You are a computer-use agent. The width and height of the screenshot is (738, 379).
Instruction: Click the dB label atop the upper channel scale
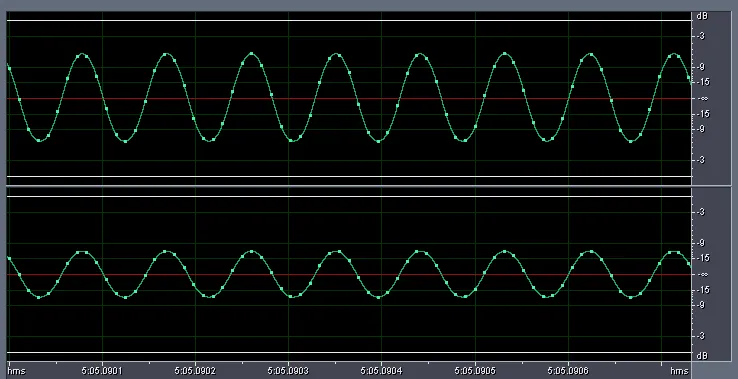click(702, 16)
